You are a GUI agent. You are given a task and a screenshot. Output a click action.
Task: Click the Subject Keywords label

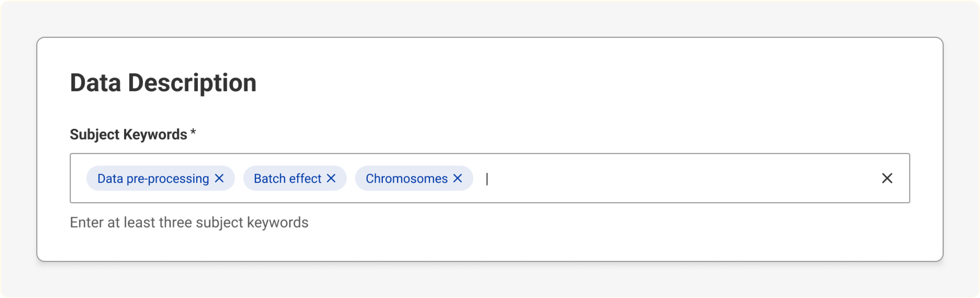coord(129,134)
